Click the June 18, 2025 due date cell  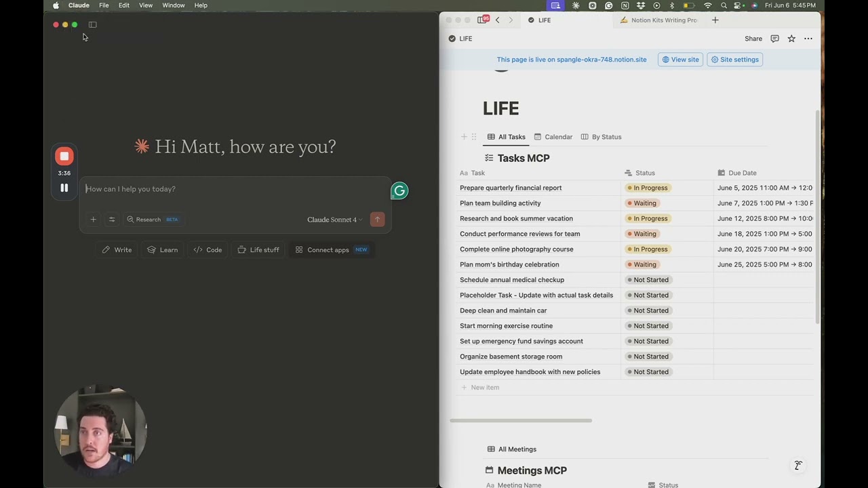[764, 234]
